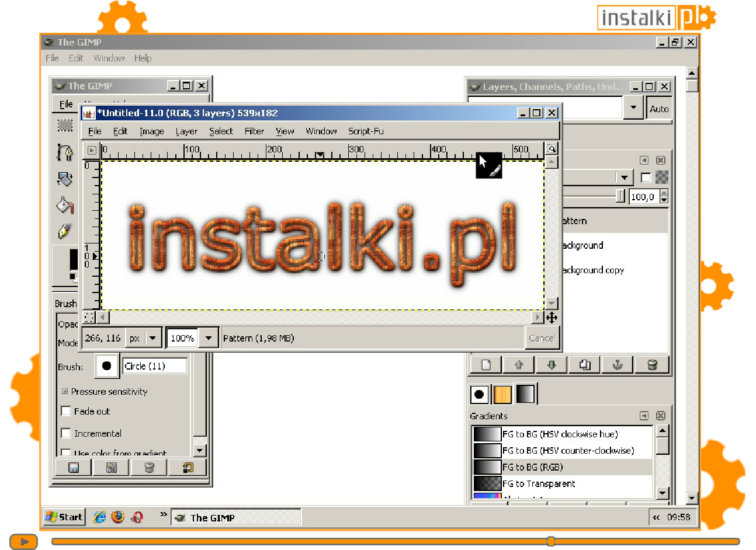This screenshot has width=756, height=550.
Task: Expand the Pressure sensitivity section
Action: (65, 391)
